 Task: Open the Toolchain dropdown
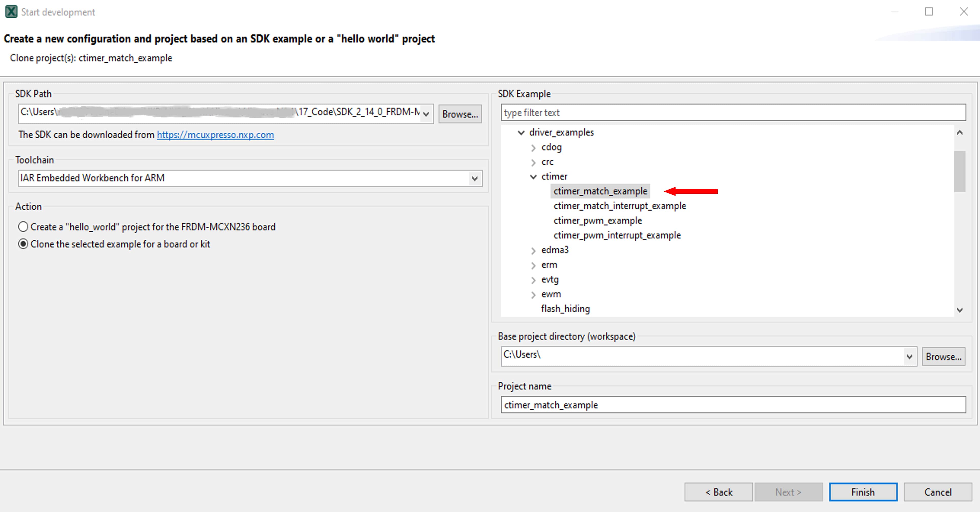[x=474, y=178]
